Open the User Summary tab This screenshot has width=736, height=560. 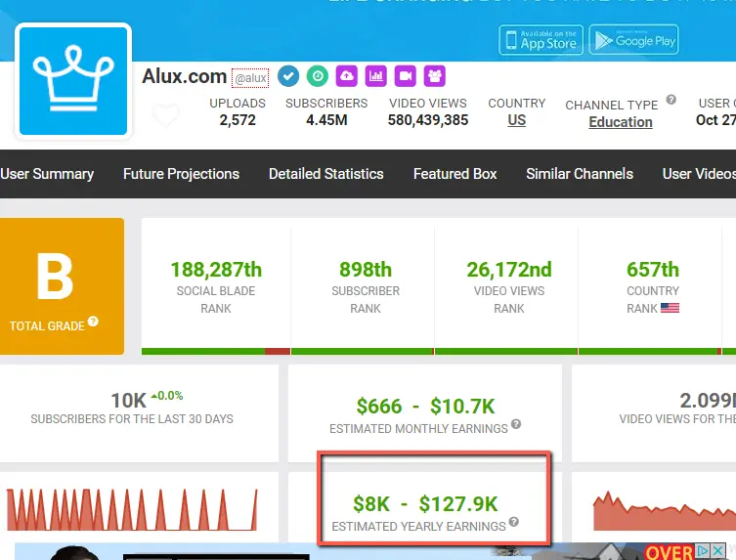(x=47, y=174)
